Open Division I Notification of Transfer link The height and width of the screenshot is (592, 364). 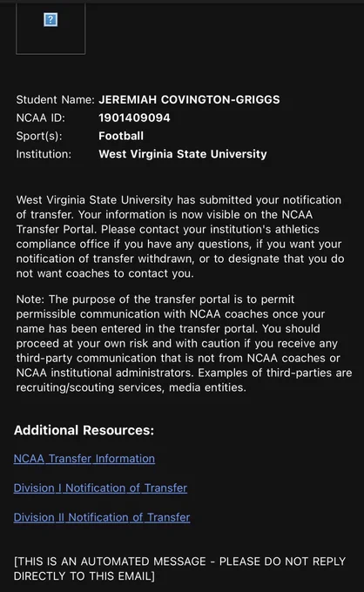pos(100,488)
